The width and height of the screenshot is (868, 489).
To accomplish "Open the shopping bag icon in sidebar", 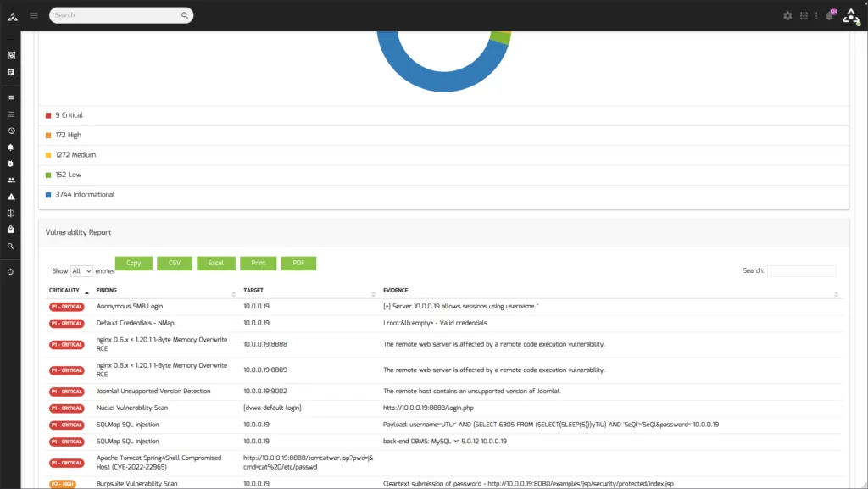I will tap(11, 230).
